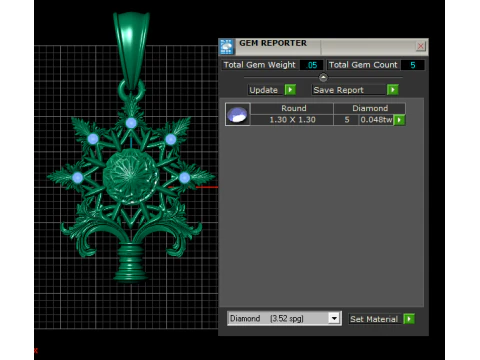Close the Gem Reporter panel

[x=421, y=46]
